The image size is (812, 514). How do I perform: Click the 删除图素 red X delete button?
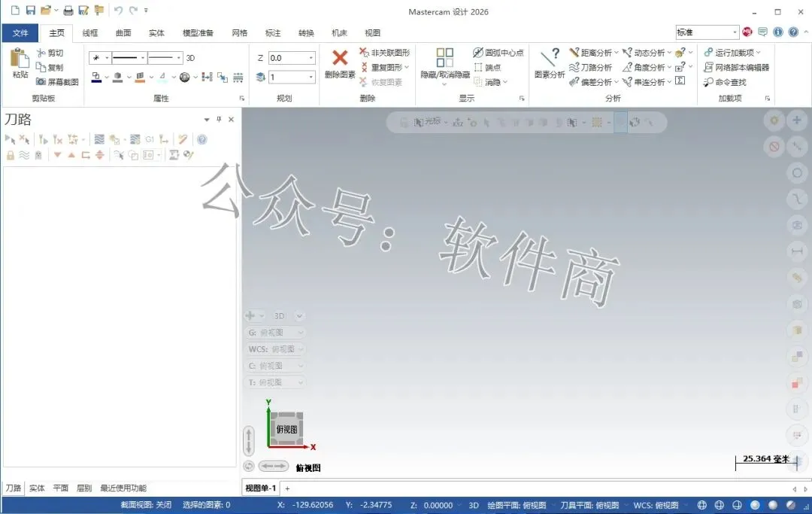(x=340, y=63)
